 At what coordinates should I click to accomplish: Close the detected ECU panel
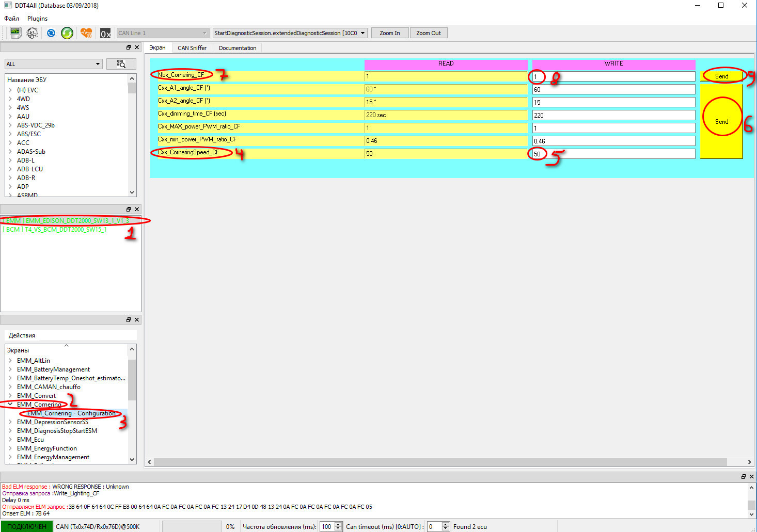[x=137, y=209]
